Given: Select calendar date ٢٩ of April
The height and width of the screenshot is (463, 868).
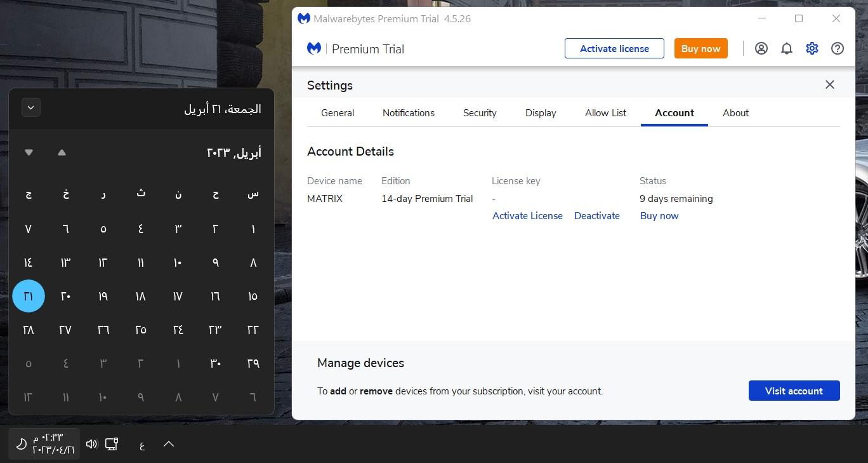Looking at the screenshot, I should pyautogui.click(x=253, y=363).
